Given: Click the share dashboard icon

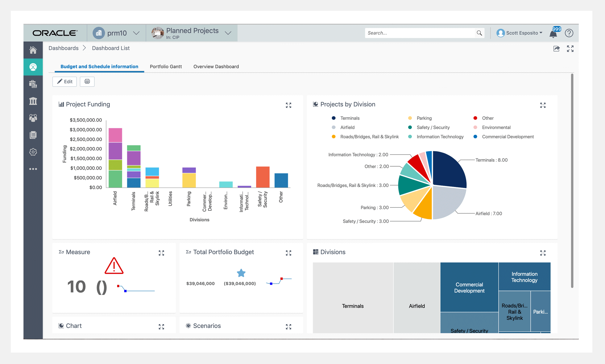Looking at the screenshot, I should 556,49.
